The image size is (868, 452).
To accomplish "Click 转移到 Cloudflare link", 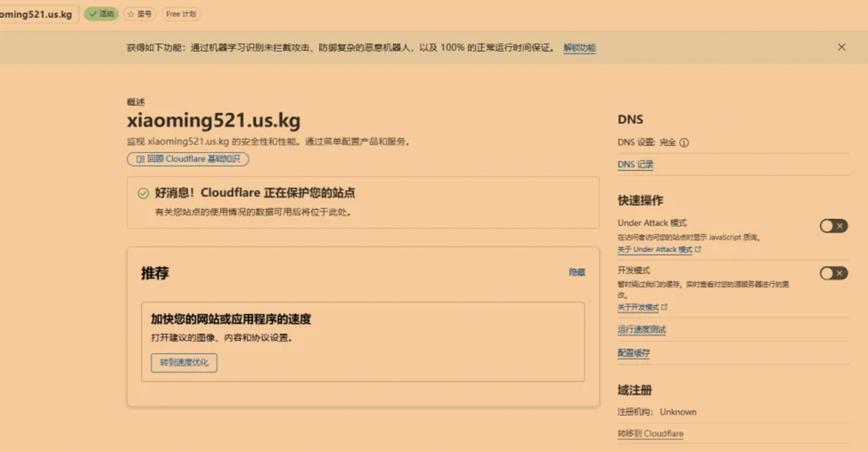I will pos(650,434).
